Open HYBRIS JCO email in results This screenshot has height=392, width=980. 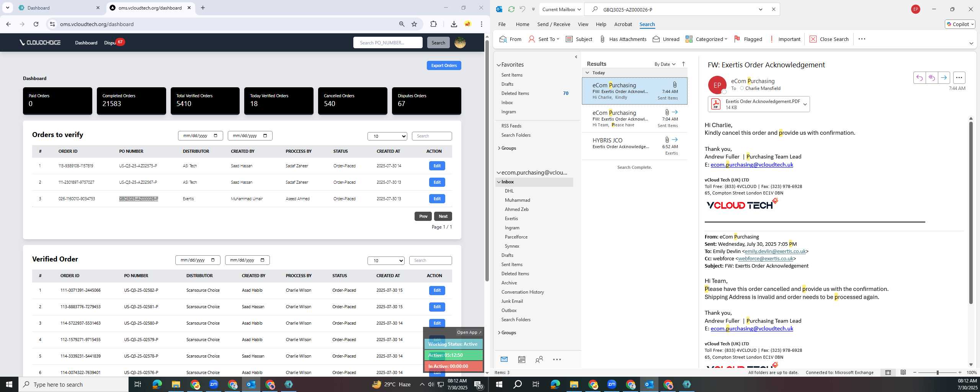point(634,146)
